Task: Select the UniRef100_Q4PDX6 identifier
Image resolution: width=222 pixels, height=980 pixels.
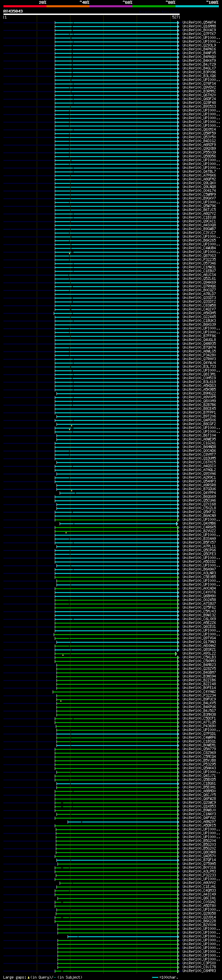Action: point(199,420)
